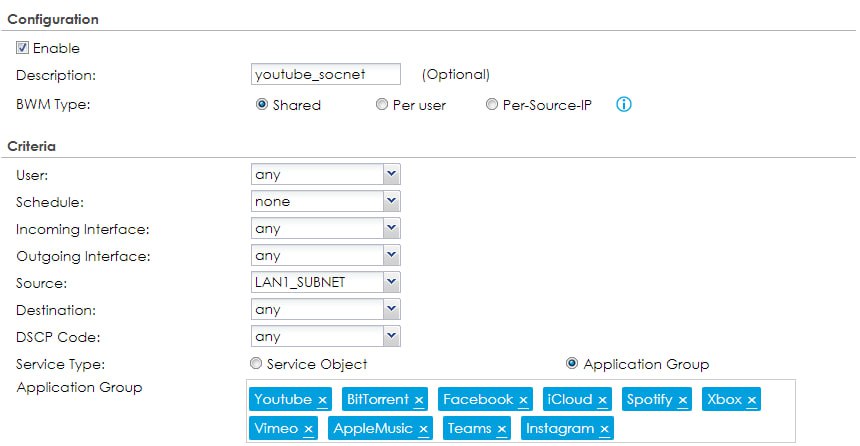860x446 pixels.
Task: Expand the Schedule dropdown list
Action: [391, 201]
